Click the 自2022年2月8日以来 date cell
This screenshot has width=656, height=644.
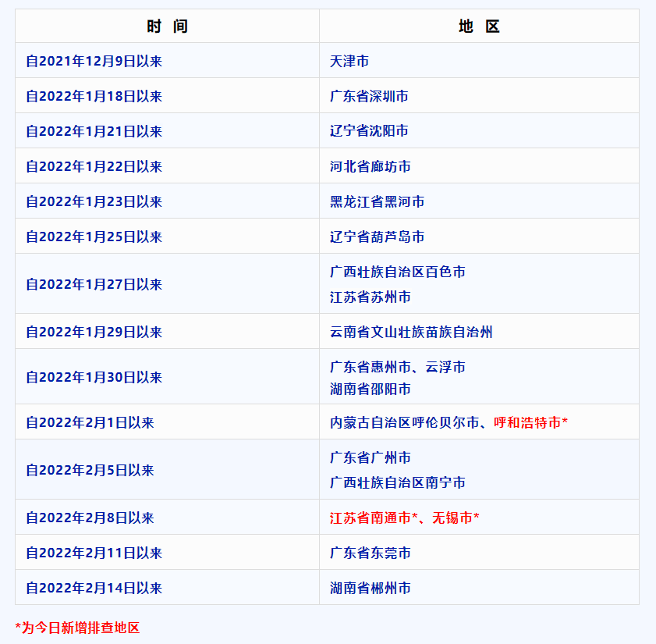click(x=167, y=518)
